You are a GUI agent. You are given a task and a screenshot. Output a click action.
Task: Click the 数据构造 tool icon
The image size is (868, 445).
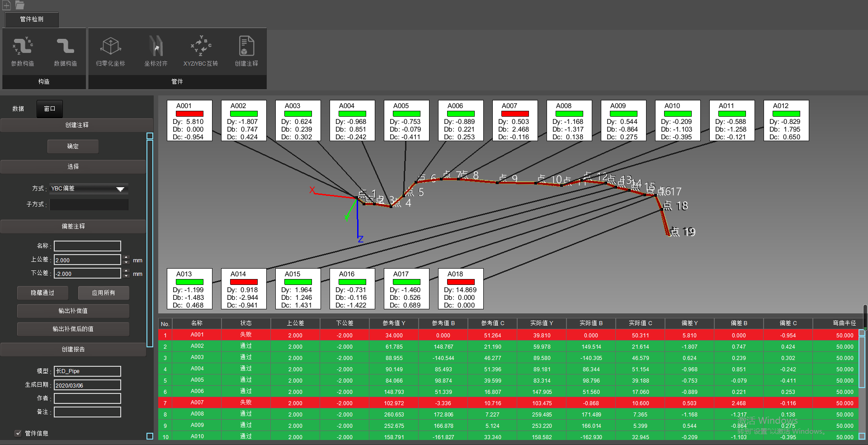[66, 47]
